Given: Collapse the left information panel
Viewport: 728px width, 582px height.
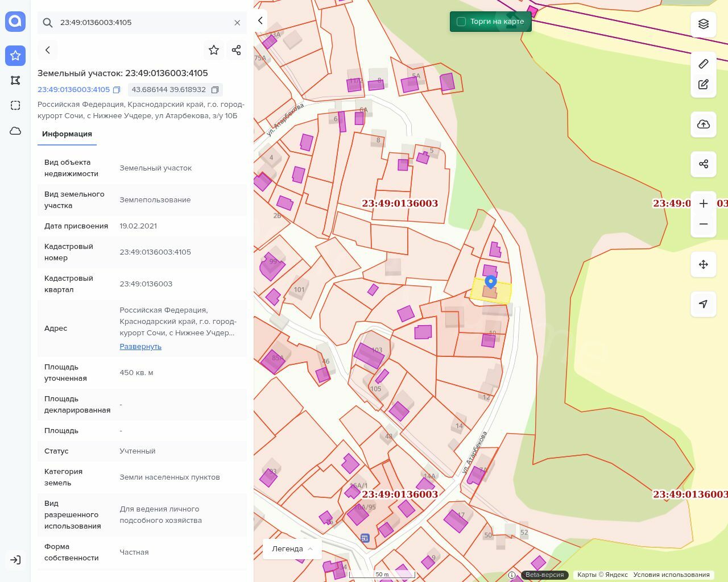Looking at the screenshot, I should coord(260,20).
